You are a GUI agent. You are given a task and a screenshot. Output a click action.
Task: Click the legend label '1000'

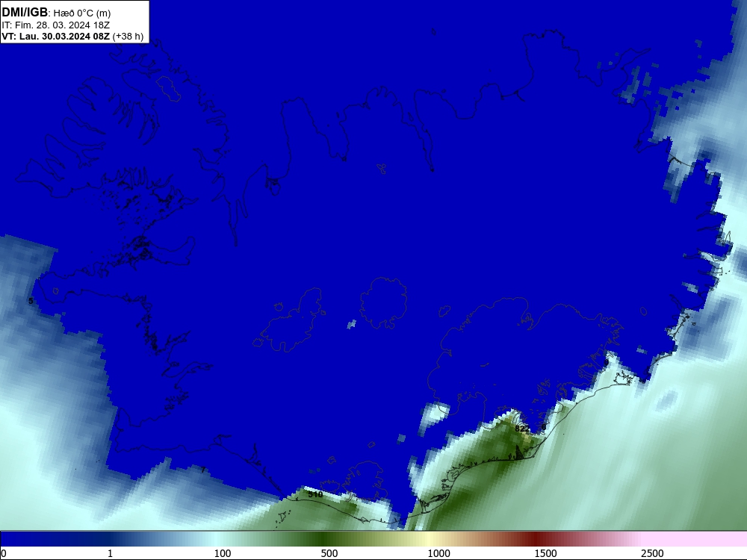[x=438, y=553]
